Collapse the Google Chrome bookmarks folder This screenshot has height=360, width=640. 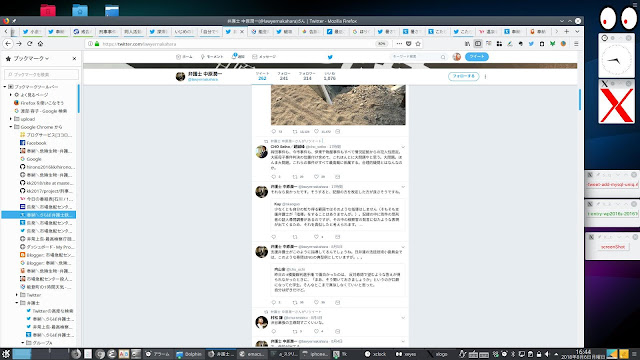click(x=11, y=127)
